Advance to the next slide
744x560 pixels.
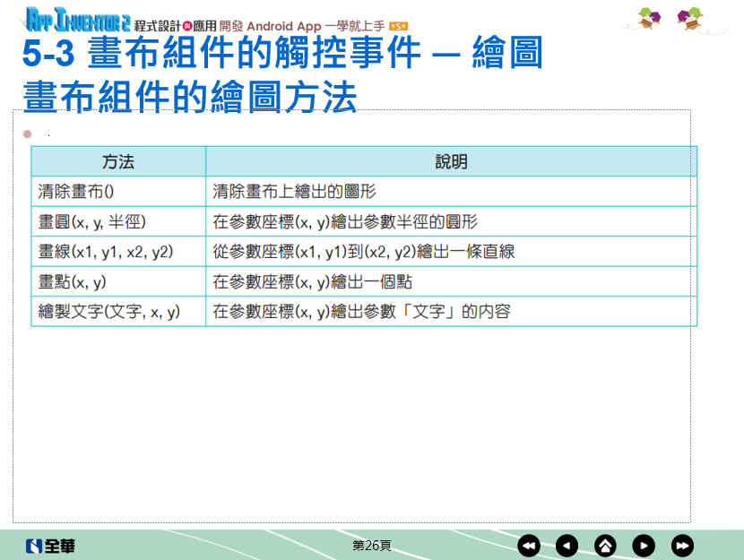[x=644, y=545]
